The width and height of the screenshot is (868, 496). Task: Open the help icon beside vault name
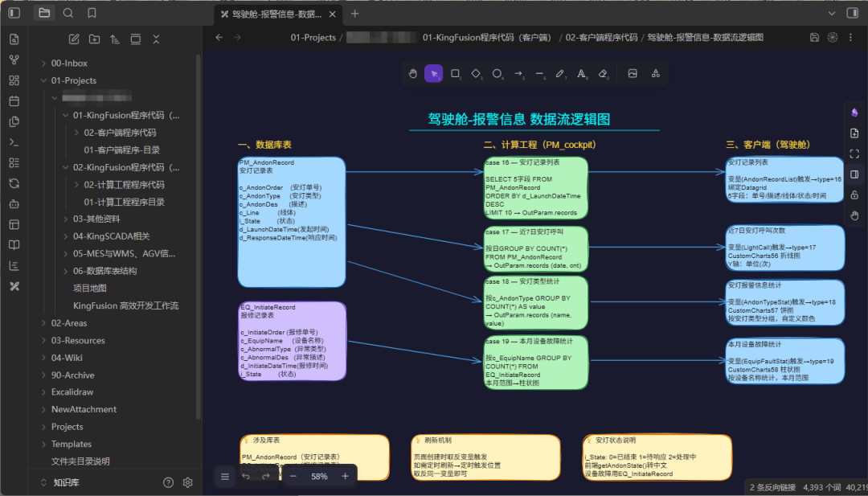point(168,482)
